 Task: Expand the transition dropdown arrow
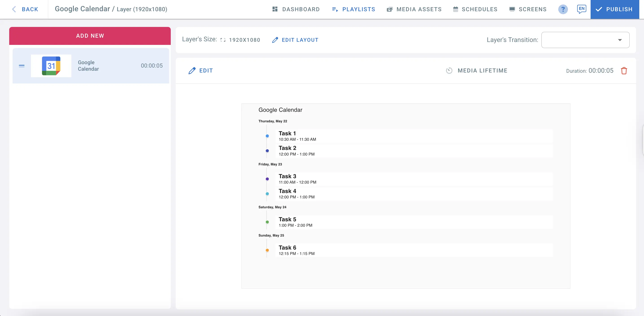click(x=620, y=40)
